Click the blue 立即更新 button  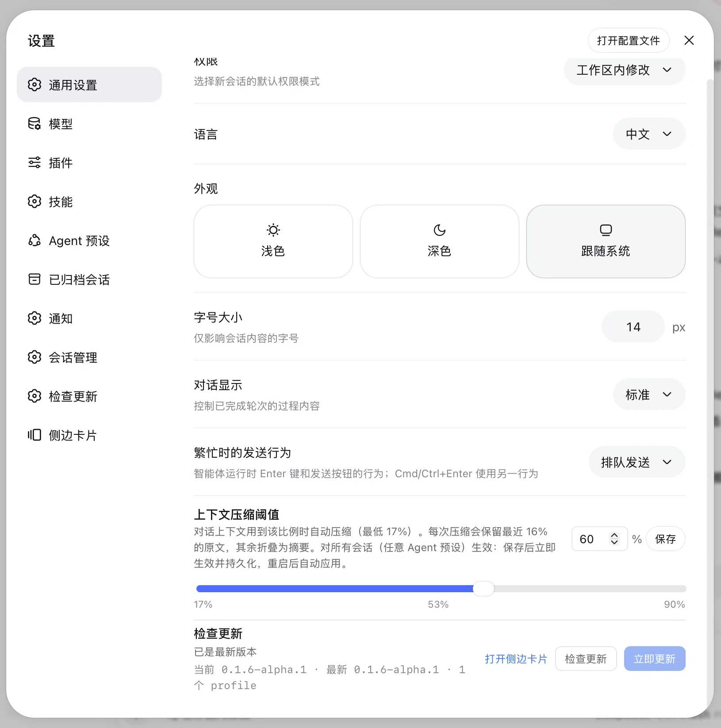(x=655, y=659)
